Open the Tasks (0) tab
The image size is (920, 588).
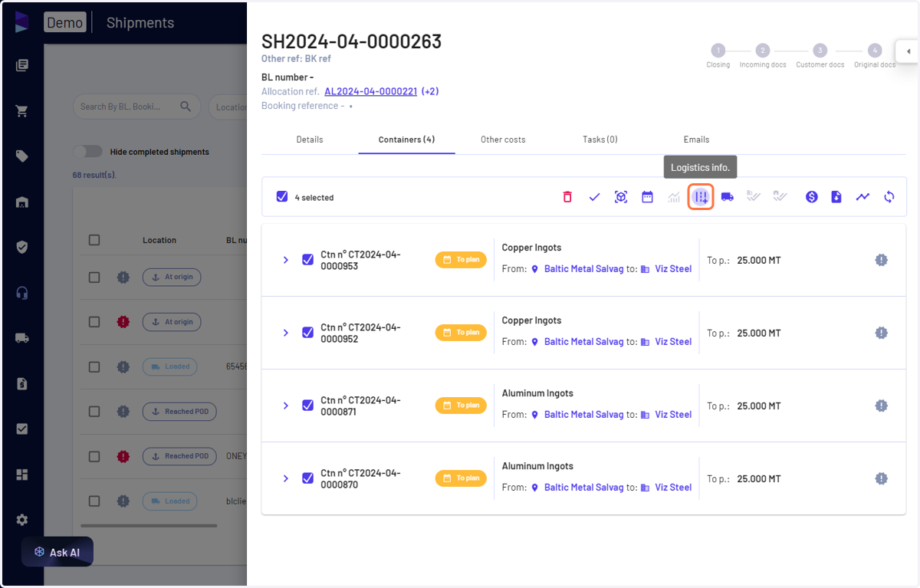[600, 140]
